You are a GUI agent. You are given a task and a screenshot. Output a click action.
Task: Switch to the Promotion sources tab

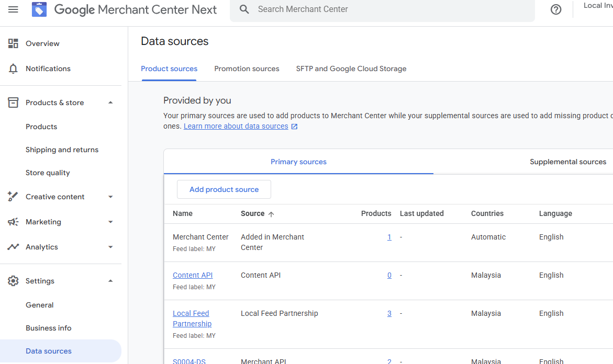[x=247, y=69]
